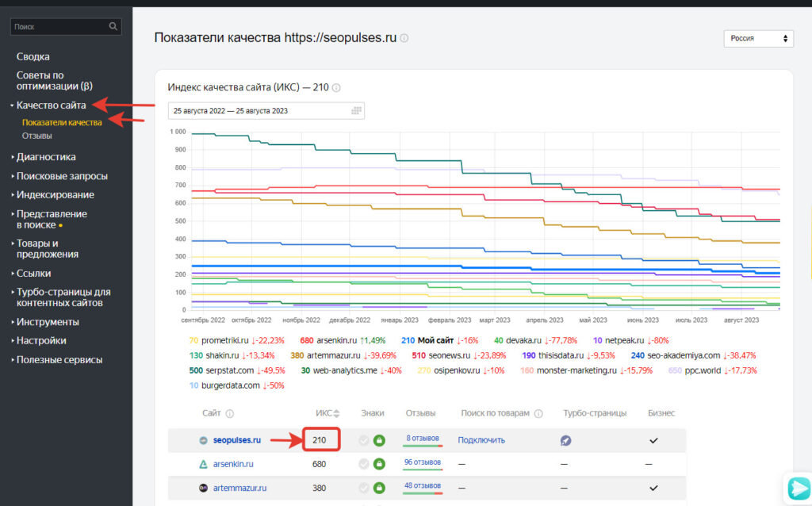Screen dimensions: 812x506
Task: Click the 680 ИКС value for arsenkin.ru
Action: (x=320, y=464)
